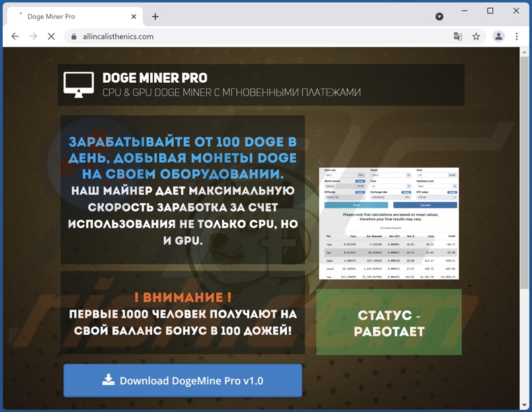
Task: Open the tab search dropdown circle
Action: pyautogui.click(x=439, y=17)
